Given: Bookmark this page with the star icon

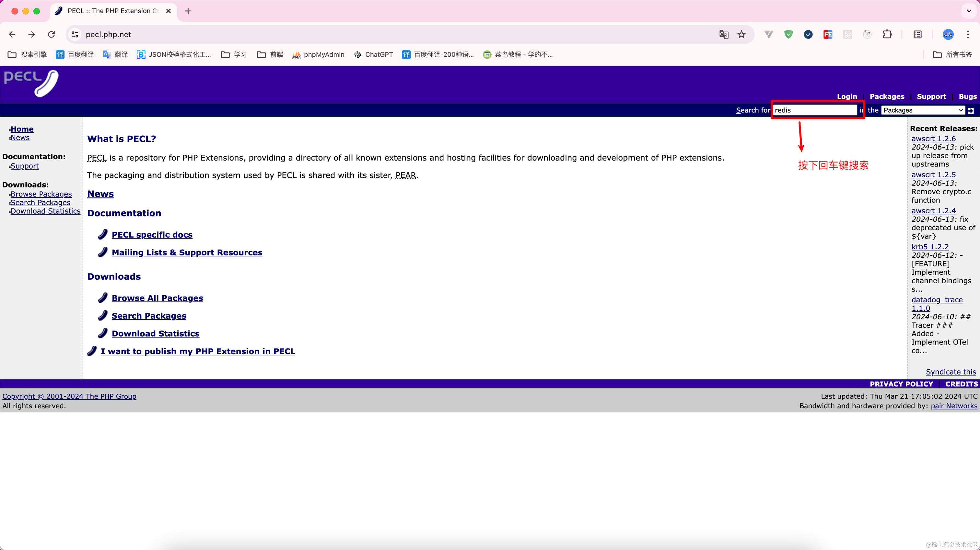Looking at the screenshot, I should 741,35.
